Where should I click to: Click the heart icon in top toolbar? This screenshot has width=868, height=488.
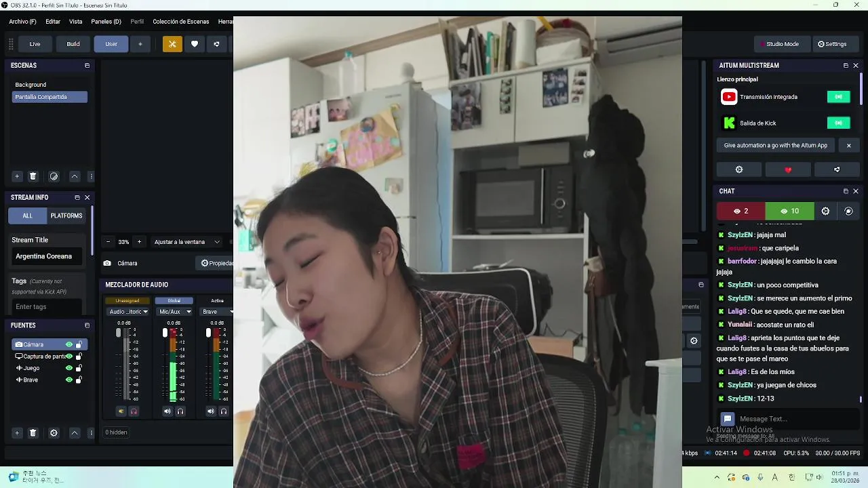(195, 44)
